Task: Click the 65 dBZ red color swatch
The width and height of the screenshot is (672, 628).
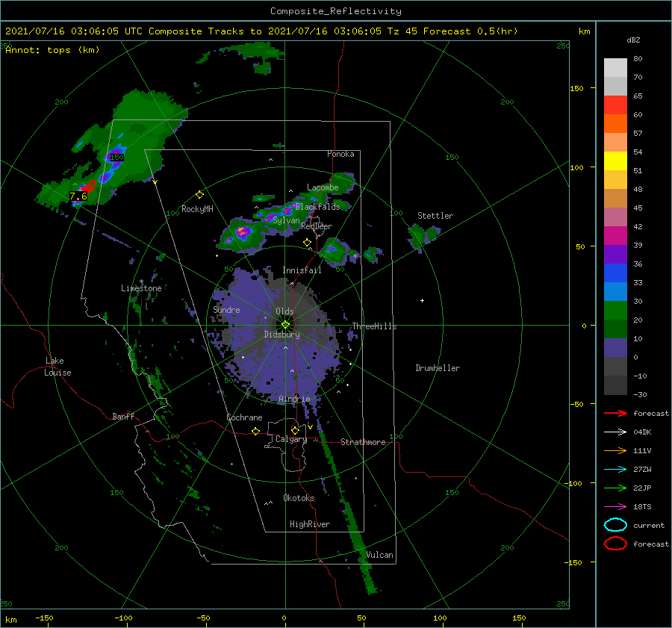Action: (615, 105)
